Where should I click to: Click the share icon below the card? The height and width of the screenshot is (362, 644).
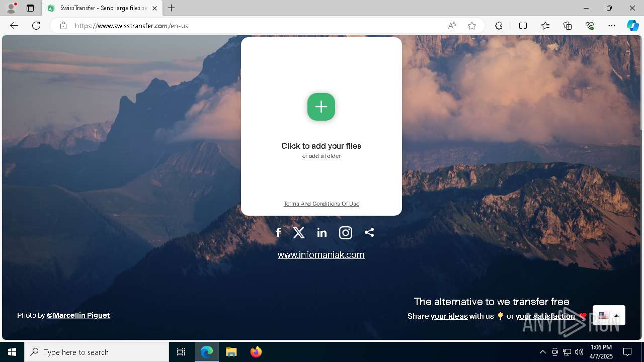coord(369,232)
